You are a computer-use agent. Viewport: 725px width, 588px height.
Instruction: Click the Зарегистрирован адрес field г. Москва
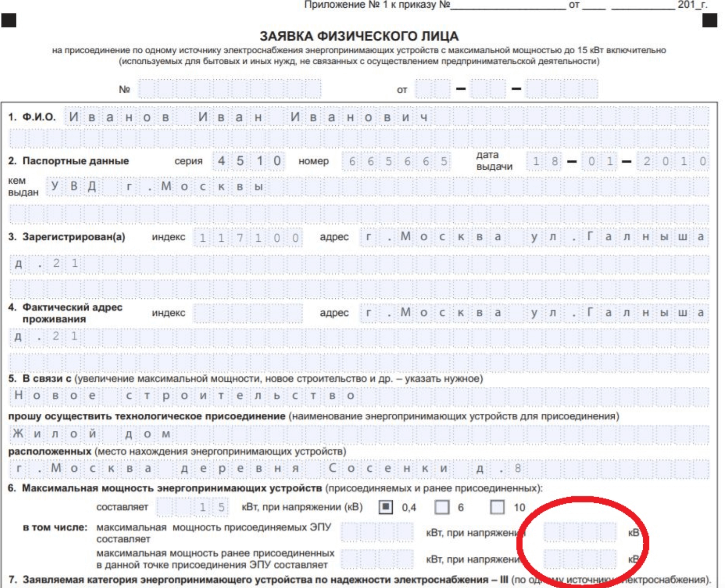(x=535, y=237)
